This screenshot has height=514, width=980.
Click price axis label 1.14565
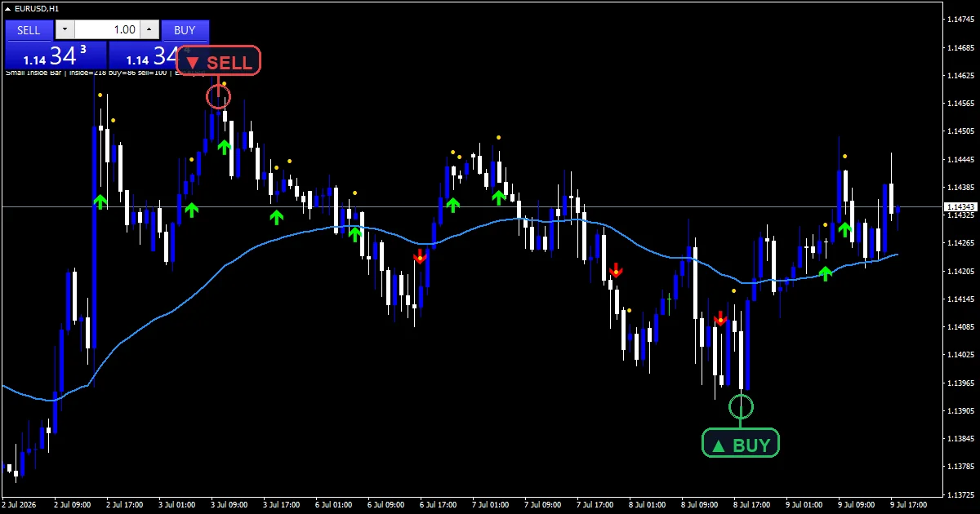point(963,104)
